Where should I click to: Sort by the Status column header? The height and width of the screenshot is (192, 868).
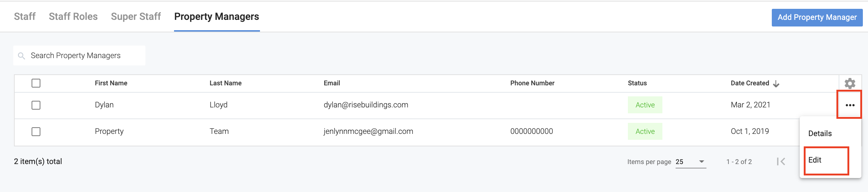[637, 83]
